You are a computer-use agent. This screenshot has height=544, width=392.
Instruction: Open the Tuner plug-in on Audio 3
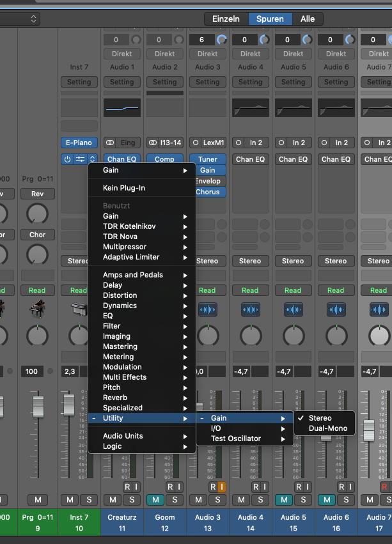tap(208, 159)
